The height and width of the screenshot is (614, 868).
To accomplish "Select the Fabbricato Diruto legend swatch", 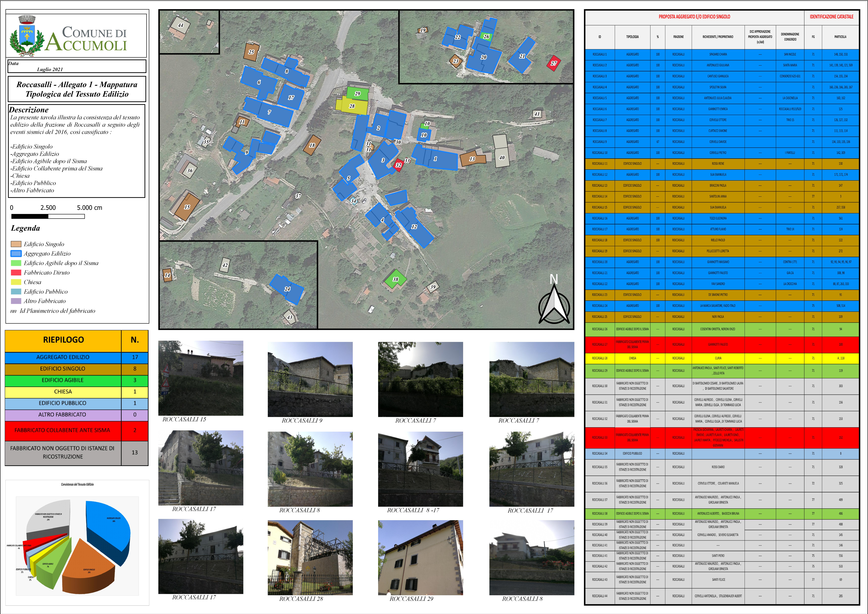I will pos(16,273).
